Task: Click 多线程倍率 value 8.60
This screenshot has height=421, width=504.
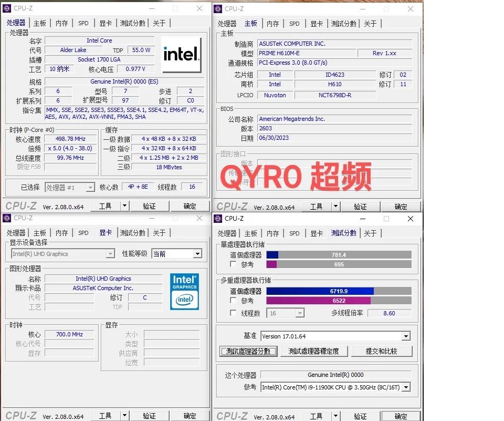Action: coord(389,313)
